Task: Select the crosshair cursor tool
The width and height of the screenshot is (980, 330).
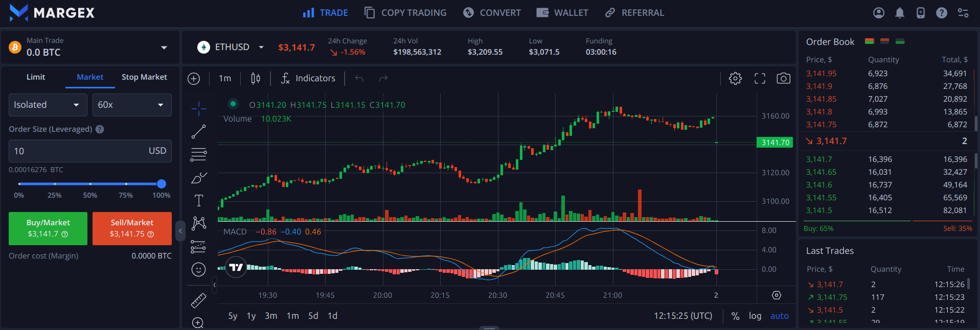Action: click(199, 108)
